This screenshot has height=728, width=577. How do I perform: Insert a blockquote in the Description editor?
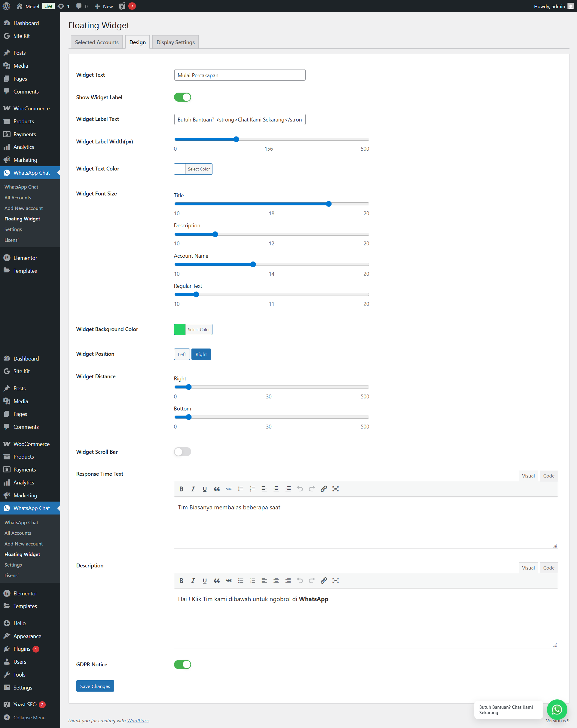pyautogui.click(x=217, y=580)
